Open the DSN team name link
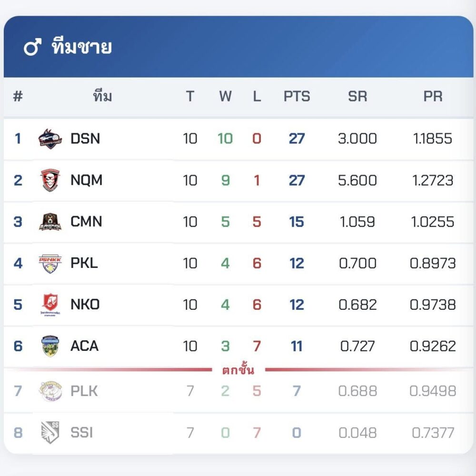 85,139
